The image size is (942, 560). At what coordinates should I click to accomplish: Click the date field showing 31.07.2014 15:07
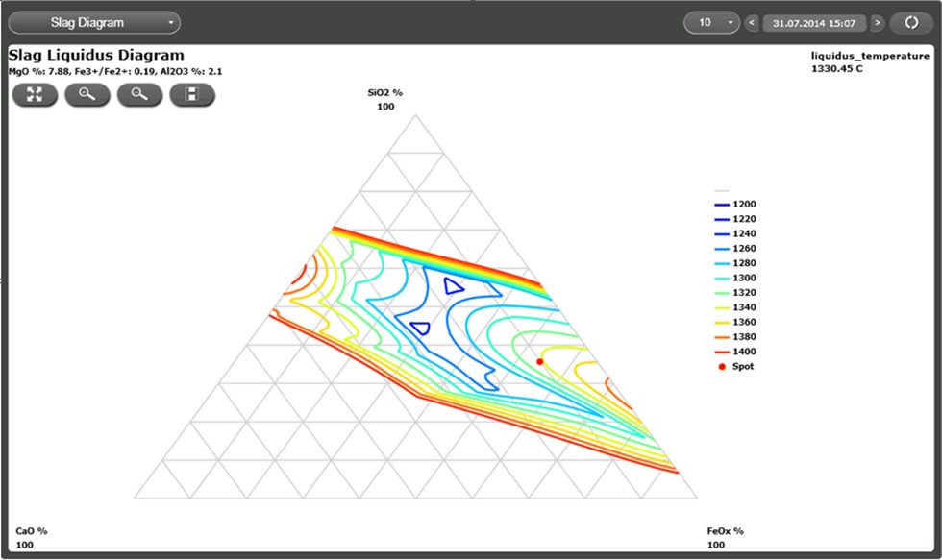tap(816, 23)
